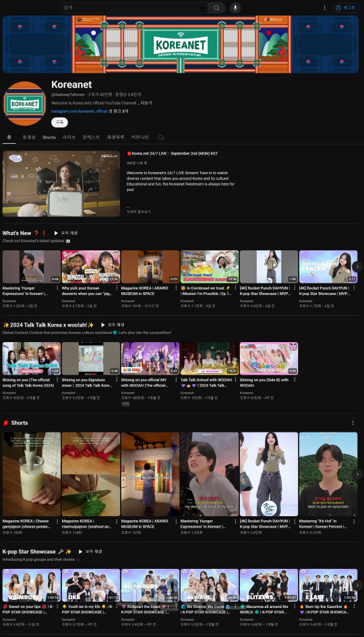
Task: Open K-Bread Tour video thumbnail
Action: coord(210,267)
